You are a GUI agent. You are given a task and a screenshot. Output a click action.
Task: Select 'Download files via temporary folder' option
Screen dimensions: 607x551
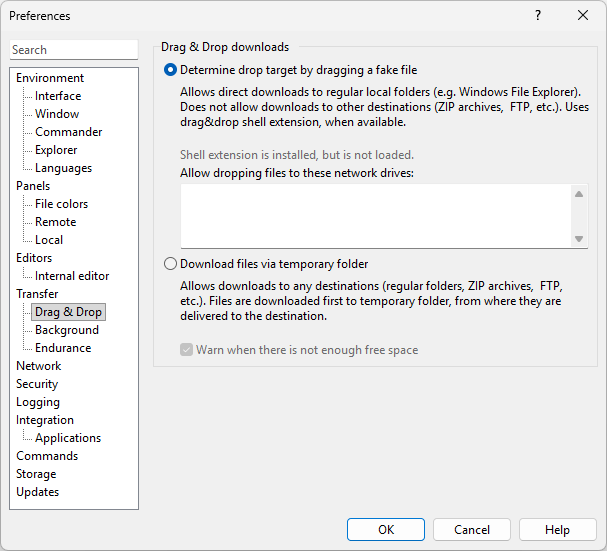click(170, 264)
